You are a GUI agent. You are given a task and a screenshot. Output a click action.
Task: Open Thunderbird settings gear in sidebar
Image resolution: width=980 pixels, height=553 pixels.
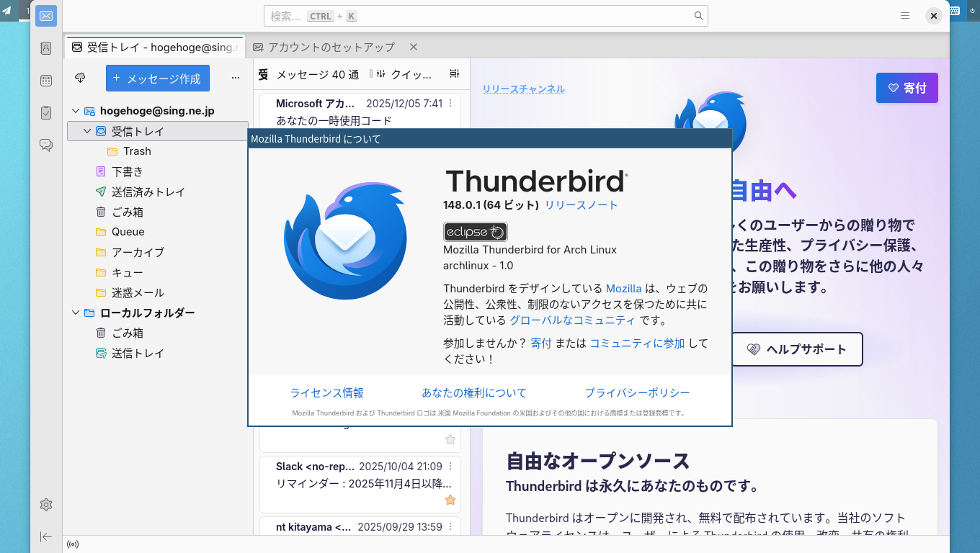coord(46,505)
